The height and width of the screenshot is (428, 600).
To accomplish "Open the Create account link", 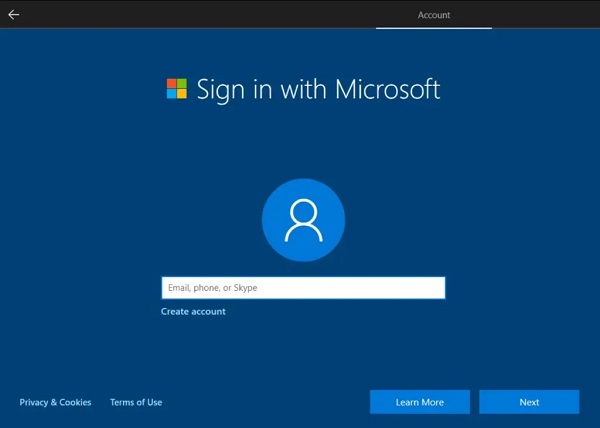I will point(193,312).
